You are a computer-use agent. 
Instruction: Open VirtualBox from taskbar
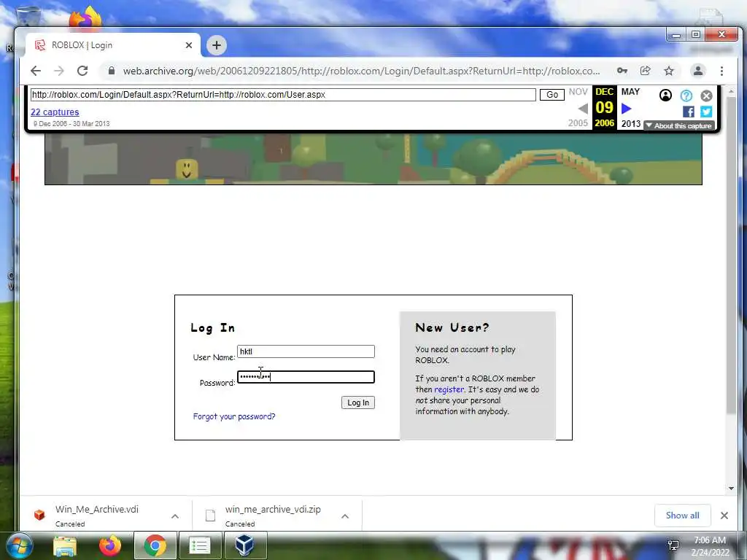pyautogui.click(x=244, y=545)
